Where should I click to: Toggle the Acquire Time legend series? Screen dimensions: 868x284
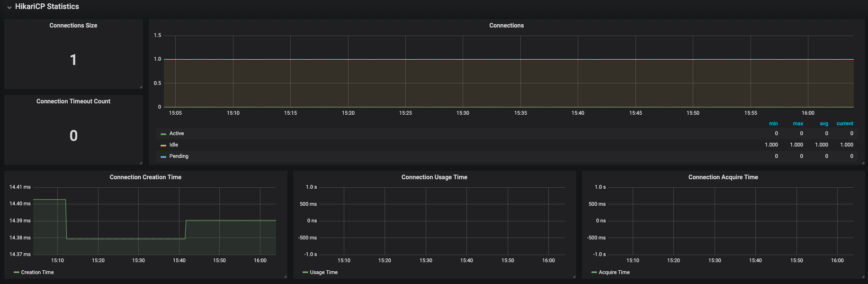[x=614, y=273]
